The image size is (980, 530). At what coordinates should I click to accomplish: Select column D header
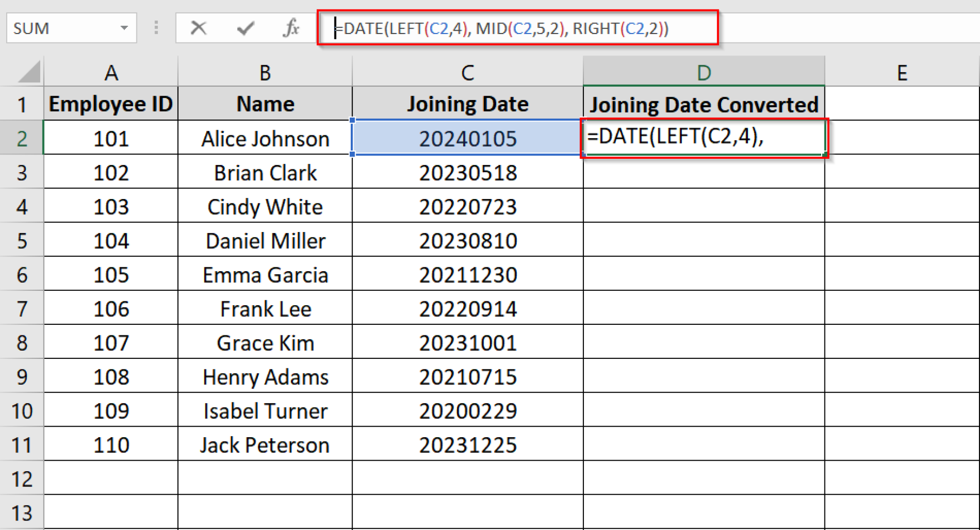[x=703, y=73]
